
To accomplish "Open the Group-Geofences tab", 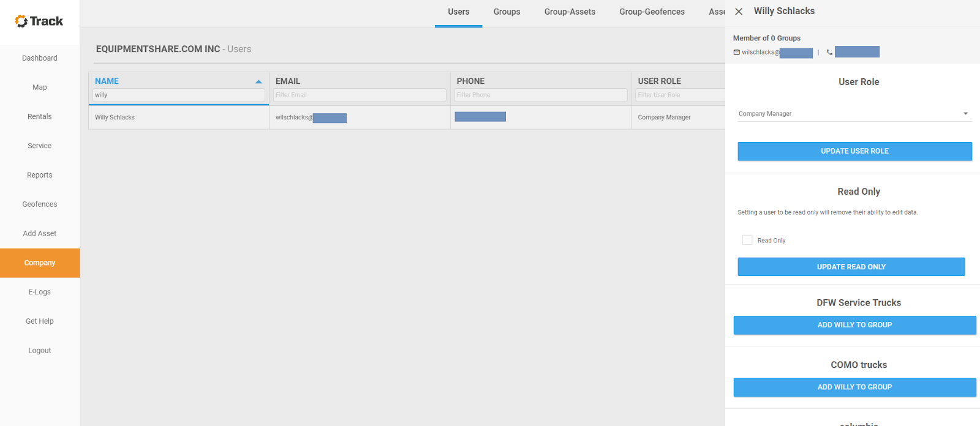I will click(652, 12).
